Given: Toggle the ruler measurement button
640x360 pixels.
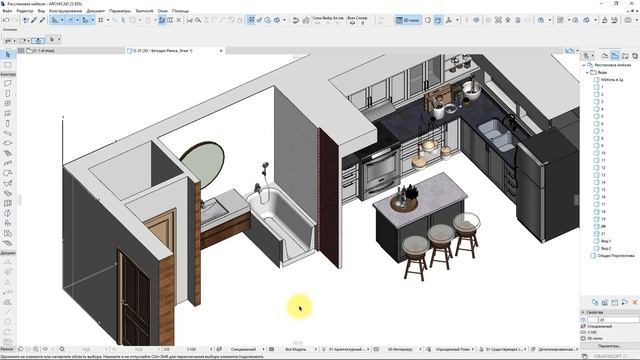Looking at the screenshot, I should (x=85, y=20).
